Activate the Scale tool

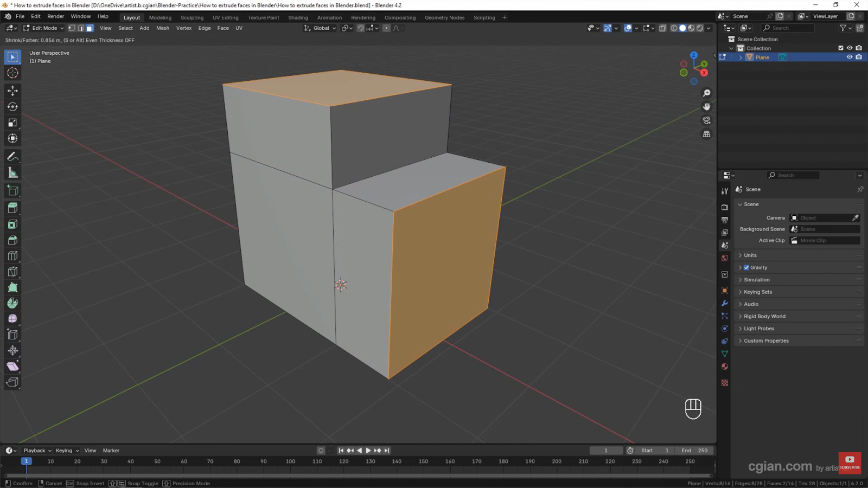click(x=12, y=123)
